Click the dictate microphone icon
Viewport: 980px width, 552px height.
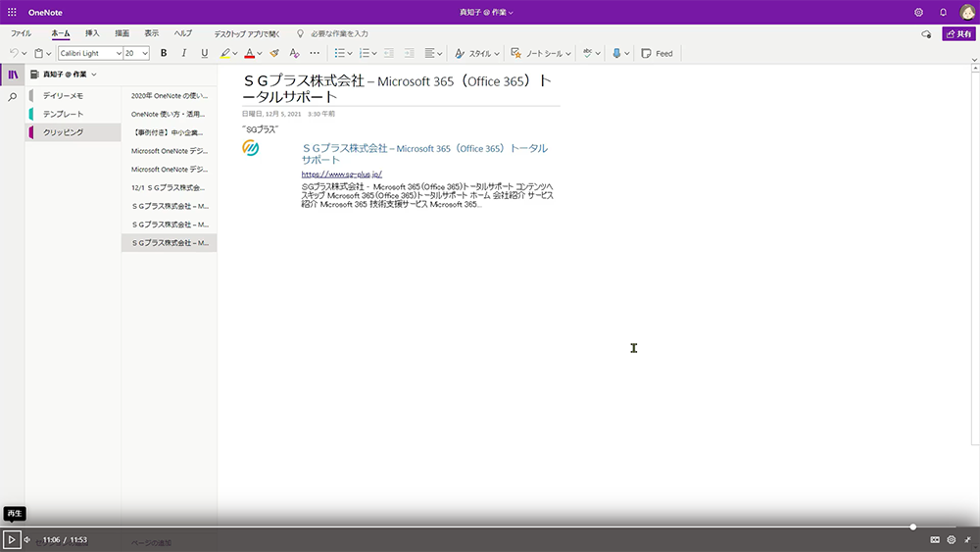pos(616,53)
